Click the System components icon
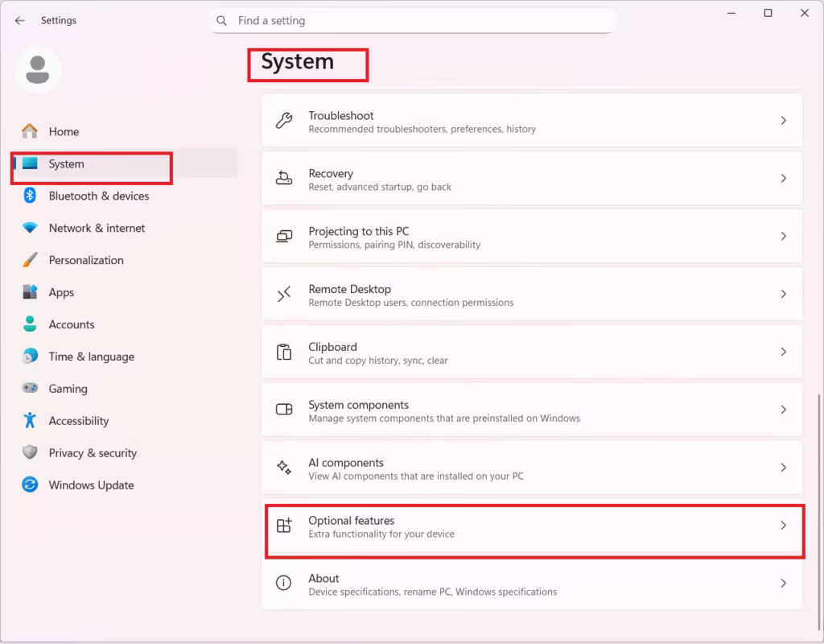 pos(284,410)
